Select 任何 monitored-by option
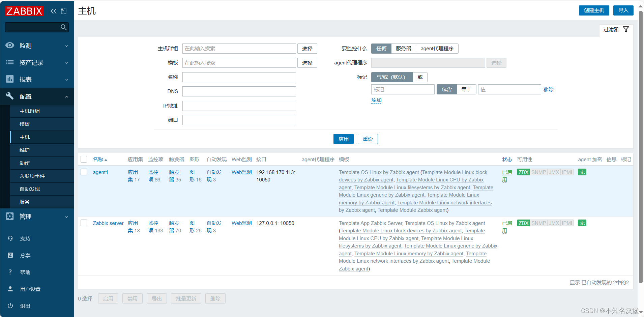This screenshot has width=644, height=317. coord(381,49)
